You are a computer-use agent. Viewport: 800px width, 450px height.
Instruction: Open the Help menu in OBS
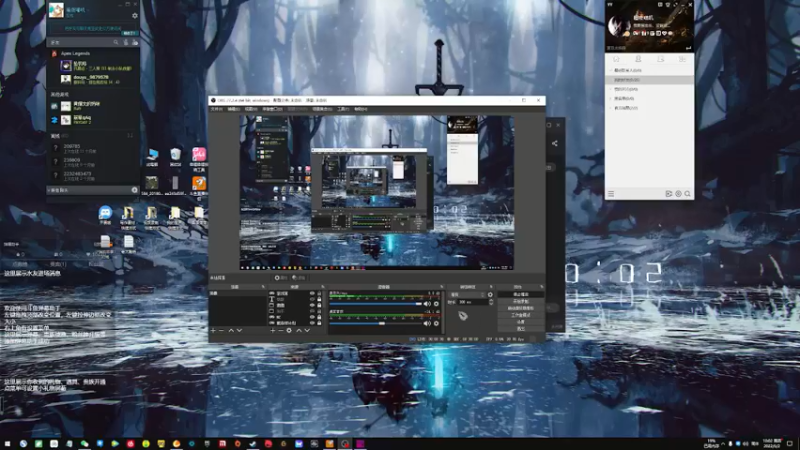[360, 109]
